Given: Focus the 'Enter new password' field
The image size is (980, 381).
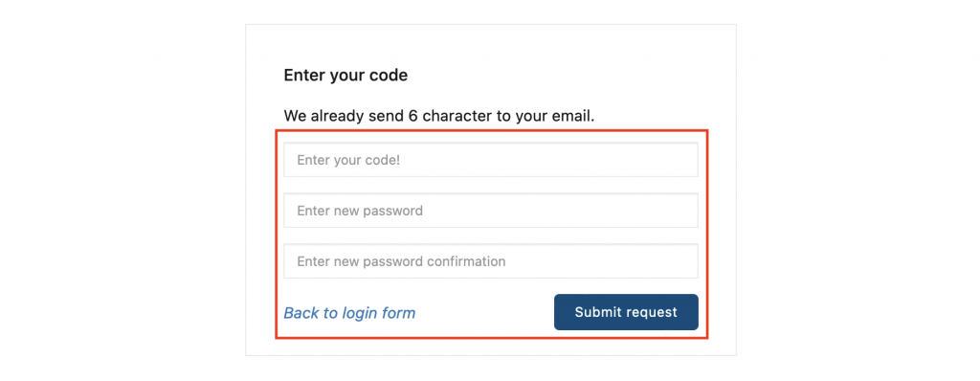Looking at the screenshot, I should coord(491,211).
